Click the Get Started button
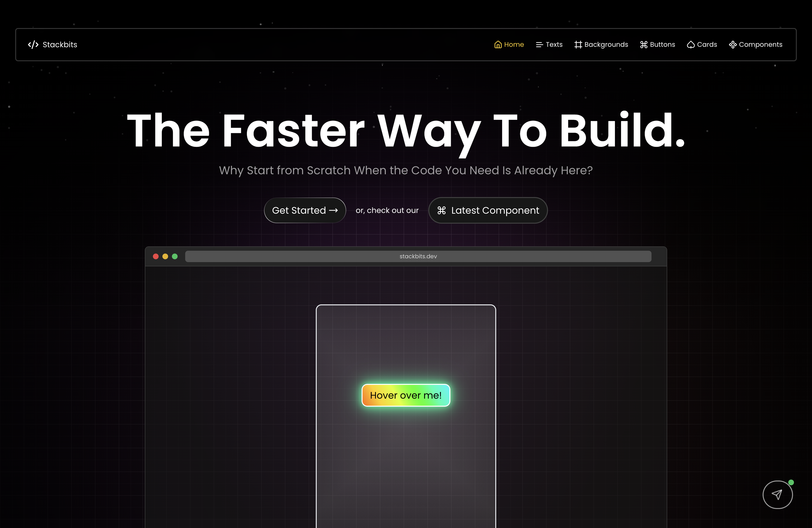The height and width of the screenshot is (528, 812). pos(305,210)
